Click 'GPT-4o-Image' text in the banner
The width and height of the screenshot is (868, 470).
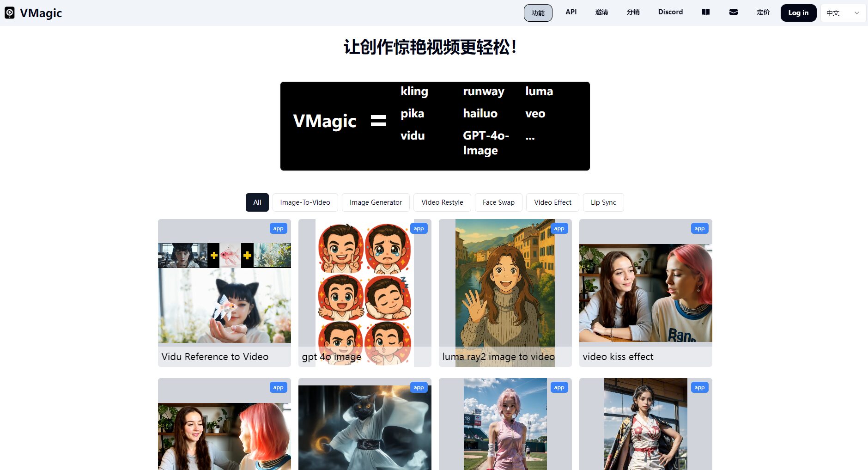pos(486,143)
